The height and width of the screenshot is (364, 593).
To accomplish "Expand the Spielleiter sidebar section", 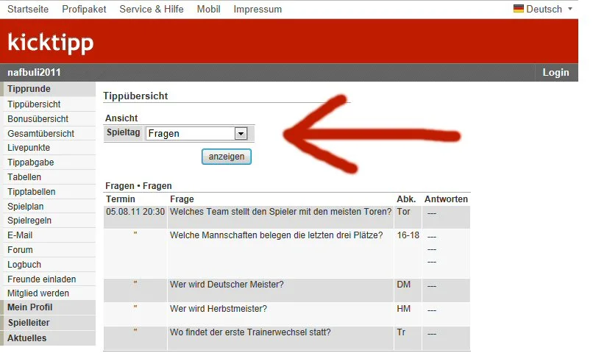I will click(x=29, y=323).
